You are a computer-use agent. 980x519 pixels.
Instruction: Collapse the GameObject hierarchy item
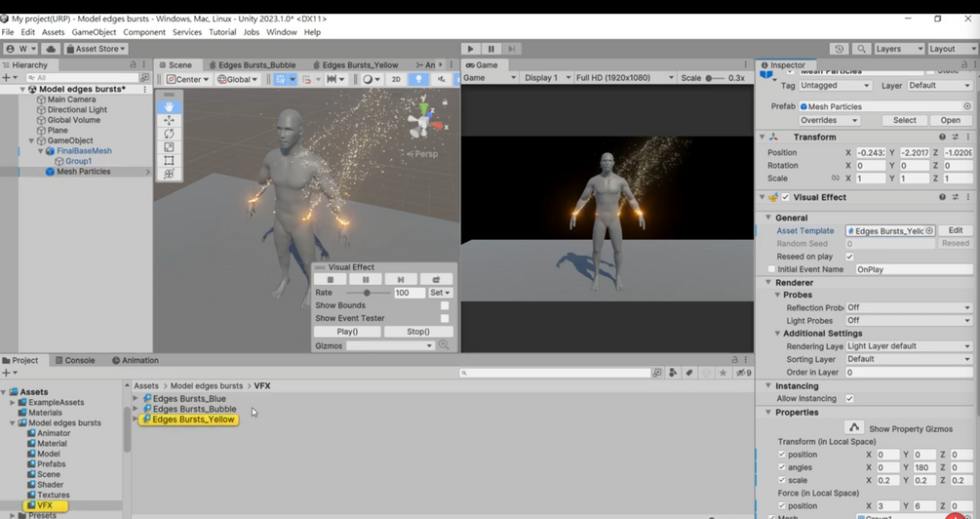(x=31, y=140)
